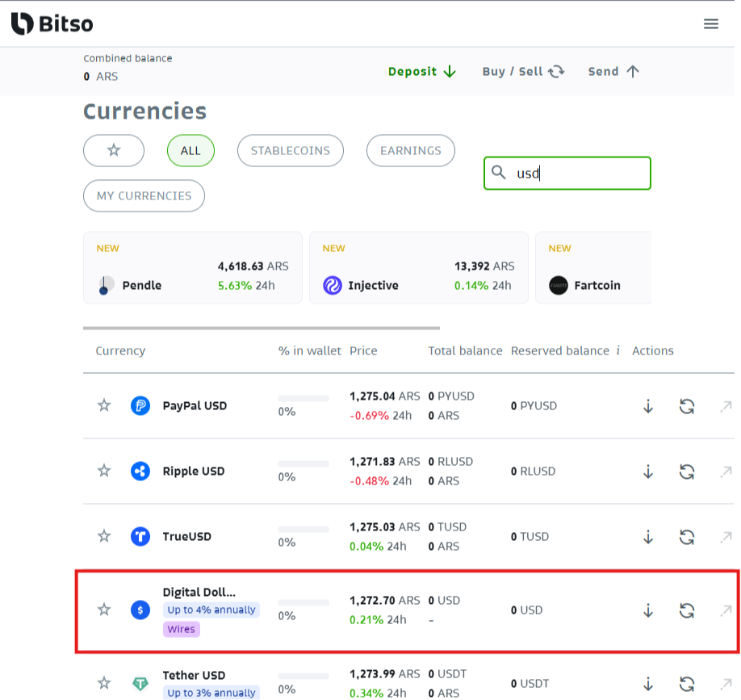Click the Send button
741x700 pixels.
[x=613, y=71]
